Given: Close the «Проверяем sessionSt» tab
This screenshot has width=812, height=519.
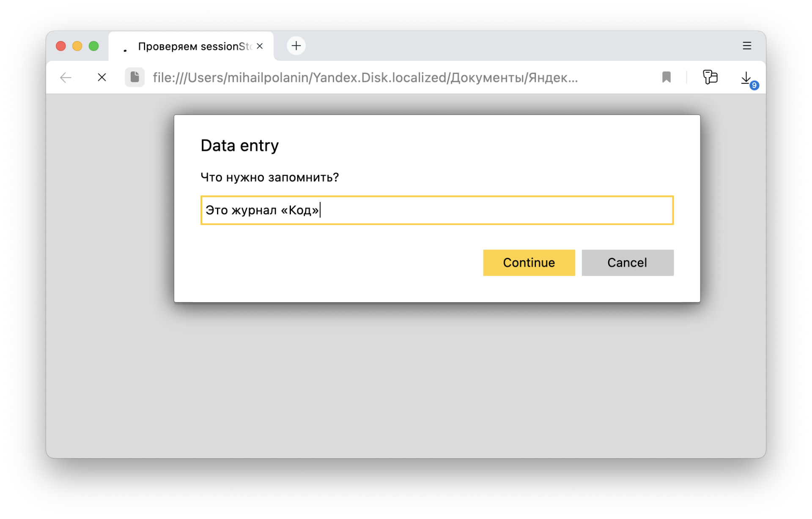Looking at the screenshot, I should [x=260, y=46].
